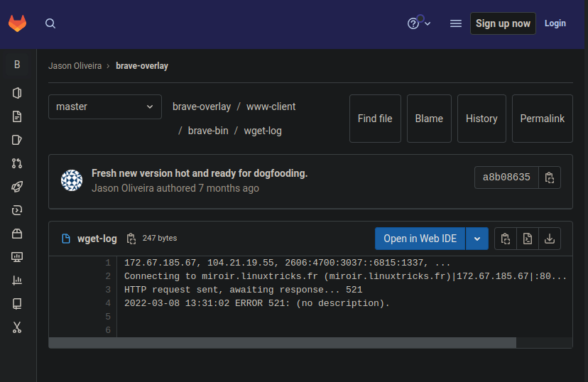Click the horizontal scrollbar of code viewer

pyautogui.click(x=283, y=343)
